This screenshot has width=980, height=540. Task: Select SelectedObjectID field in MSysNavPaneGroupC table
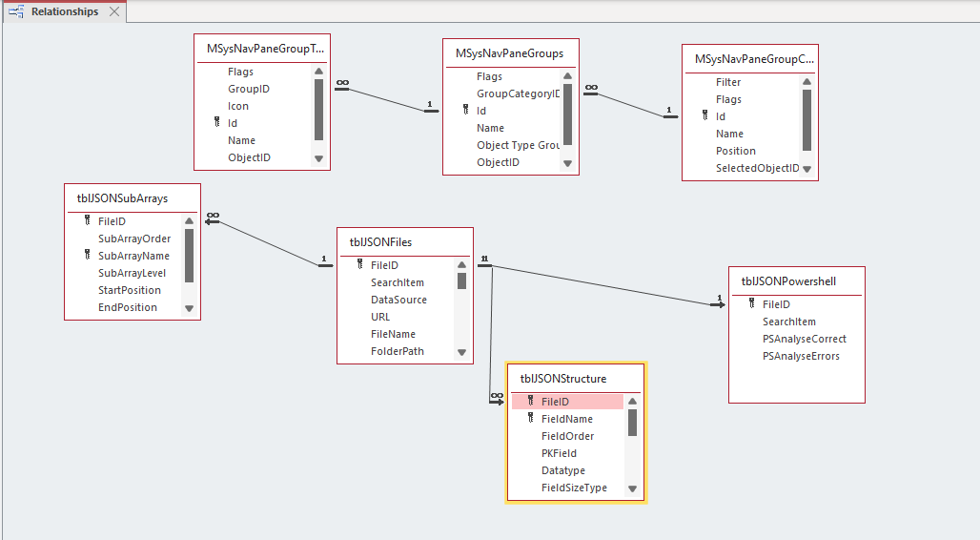[757, 168]
